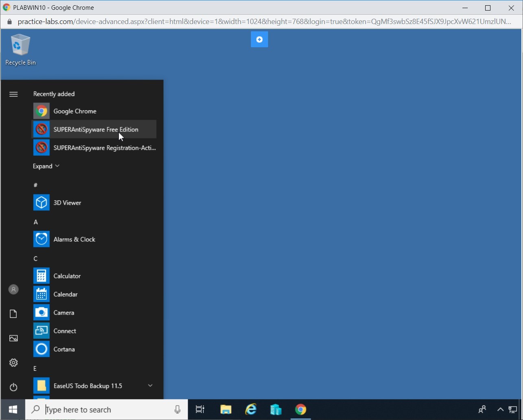523x420 pixels.
Task: Open 3D Viewer app
Action: [x=94, y=203]
